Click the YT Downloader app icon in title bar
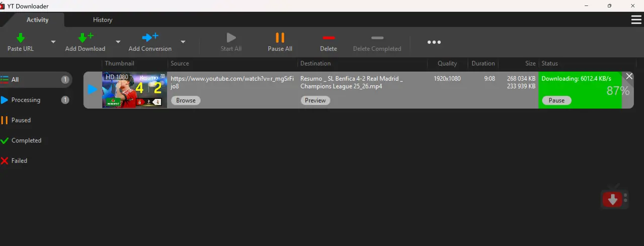Viewport: 644px width, 246px height. click(x=3, y=6)
